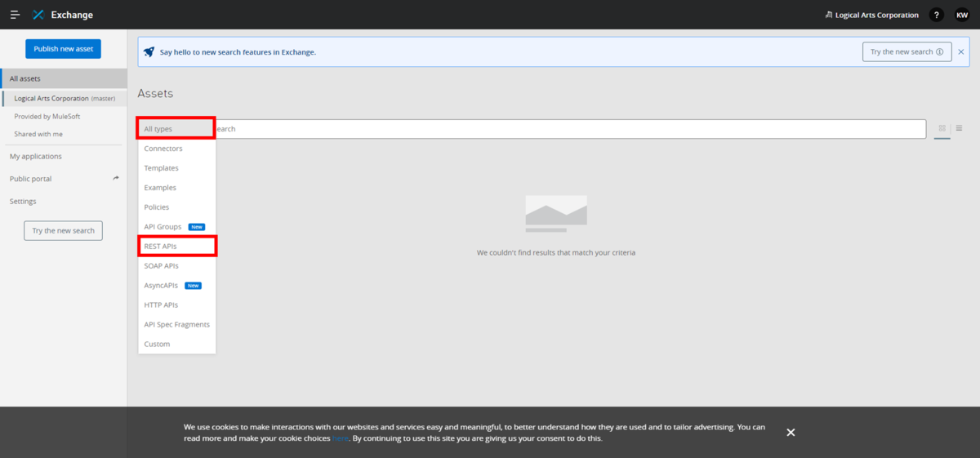Choose REST APIs from type list
This screenshot has height=458, width=980.
click(x=176, y=246)
